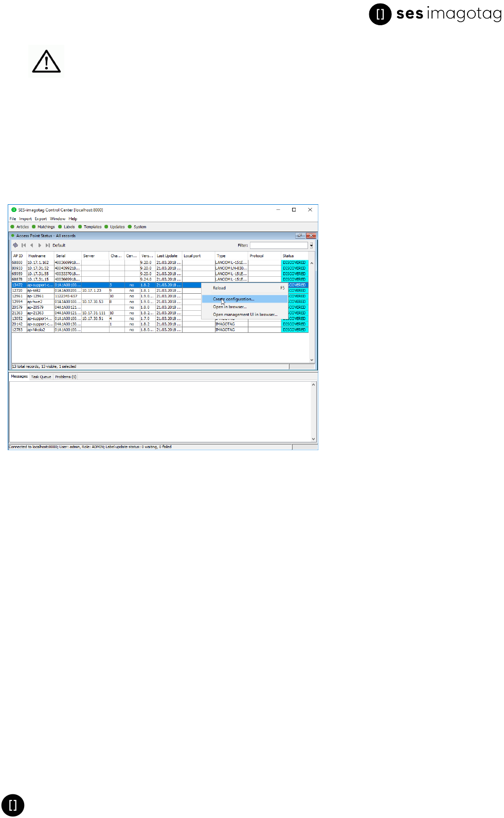This screenshot has height=818, width=504.
Task: Click the Messages panel scroll-up arrow
Action: (x=314, y=385)
